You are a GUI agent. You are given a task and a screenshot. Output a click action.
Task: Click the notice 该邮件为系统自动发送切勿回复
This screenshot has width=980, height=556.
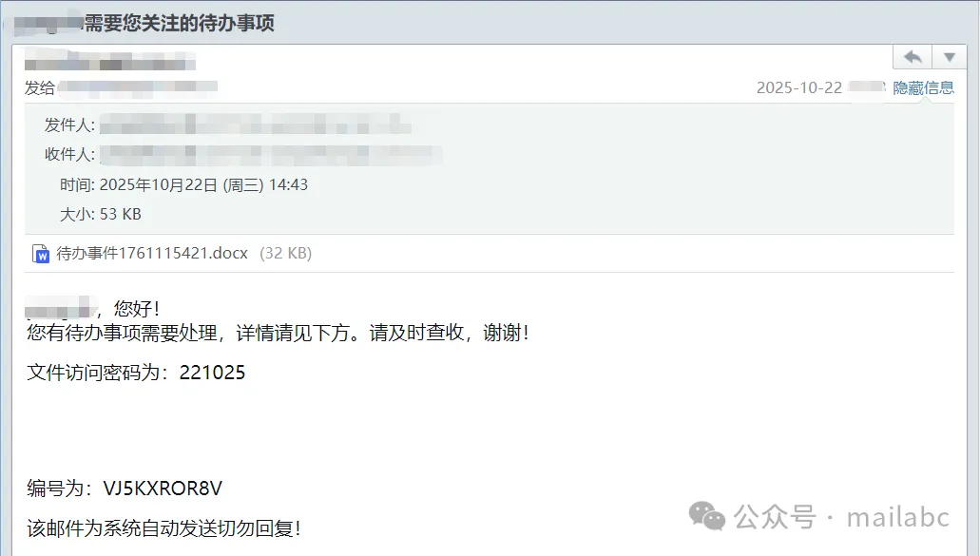163,528
